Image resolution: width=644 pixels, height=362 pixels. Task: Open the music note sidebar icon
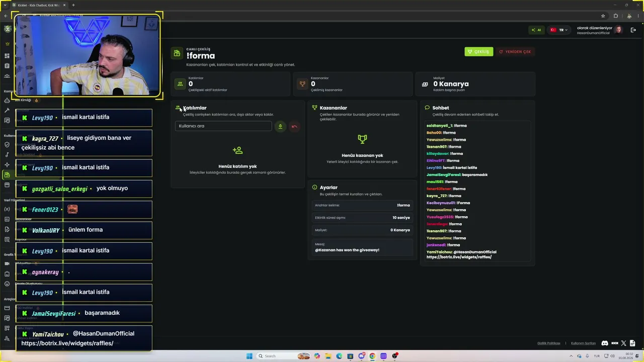coord(7,155)
